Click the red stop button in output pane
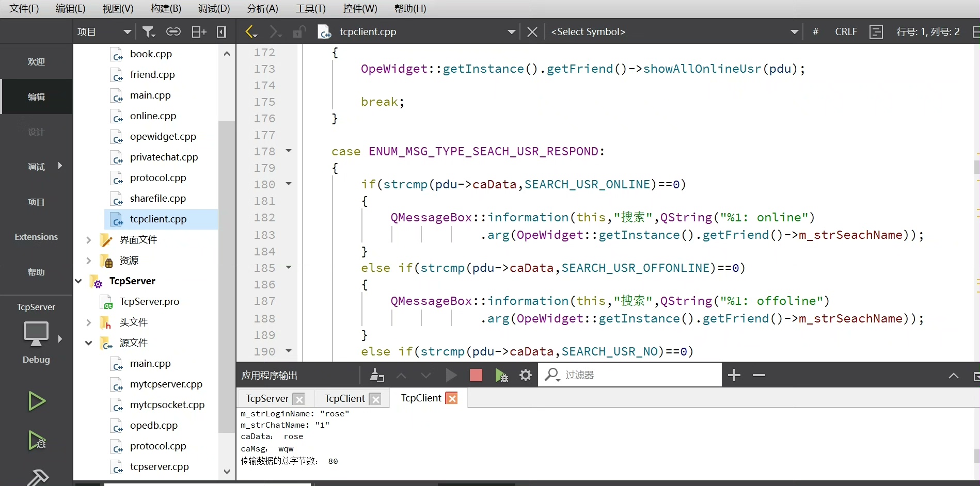 [476, 375]
